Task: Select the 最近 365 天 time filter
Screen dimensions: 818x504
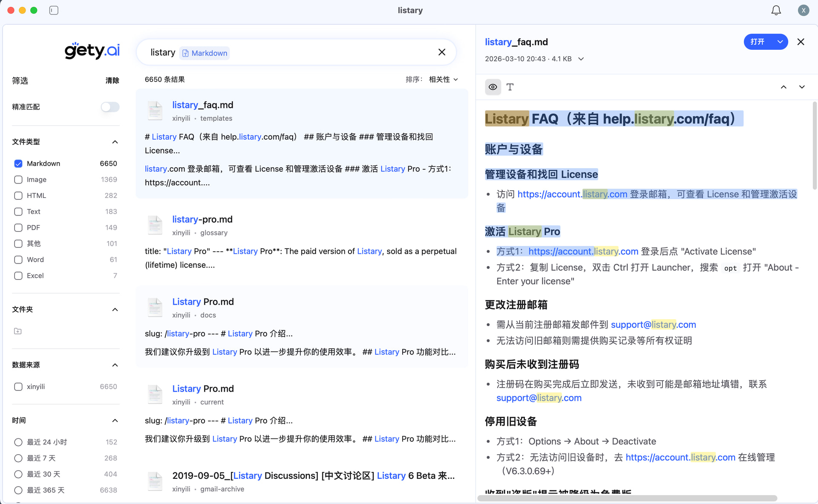Action: tap(18, 490)
